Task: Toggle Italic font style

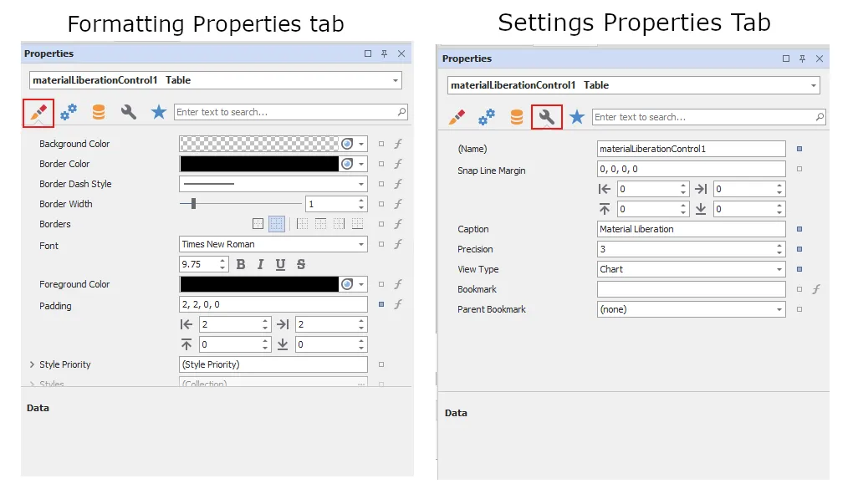Action: (x=261, y=264)
